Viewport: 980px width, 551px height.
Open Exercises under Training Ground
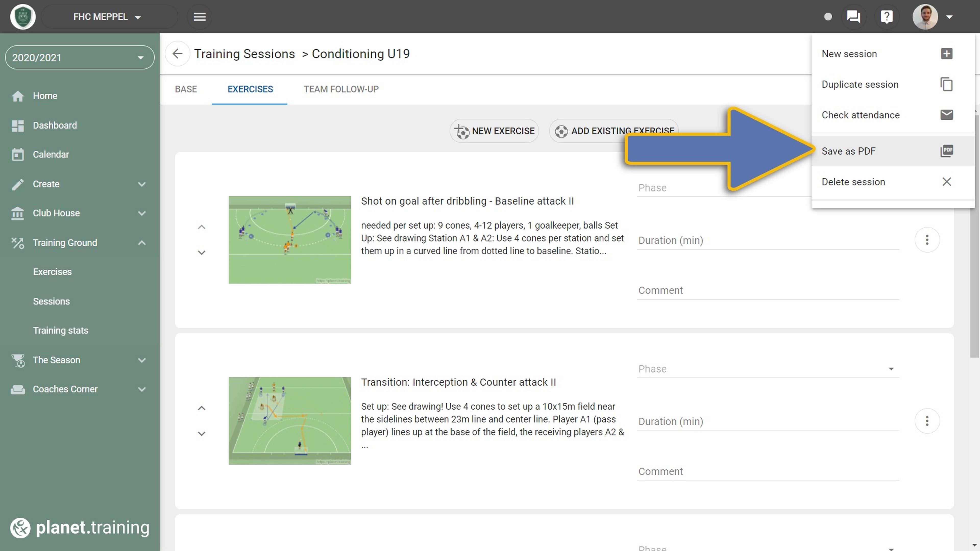pos(80,272)
